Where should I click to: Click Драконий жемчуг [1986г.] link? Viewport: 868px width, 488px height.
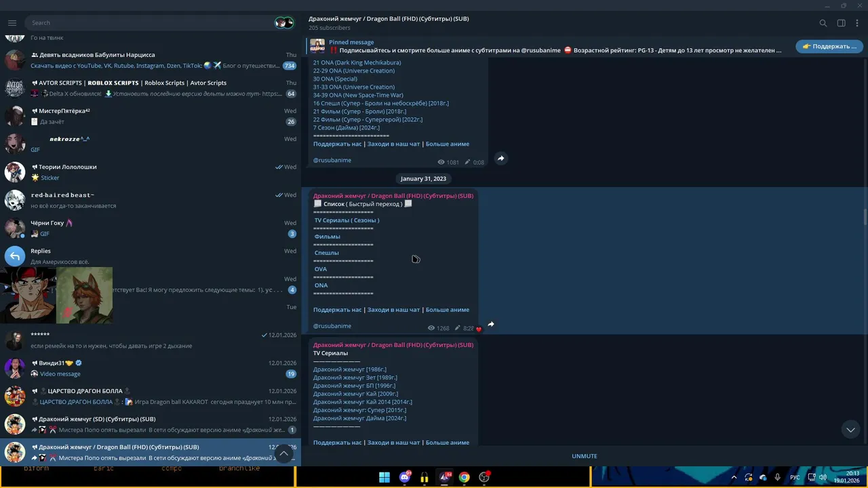(x=350, y=369)
